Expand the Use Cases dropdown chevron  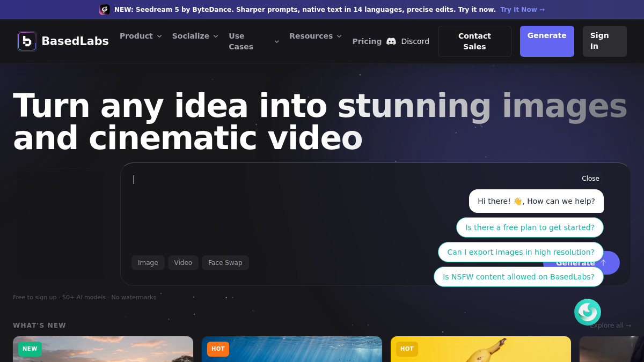[x=277, y=42]
